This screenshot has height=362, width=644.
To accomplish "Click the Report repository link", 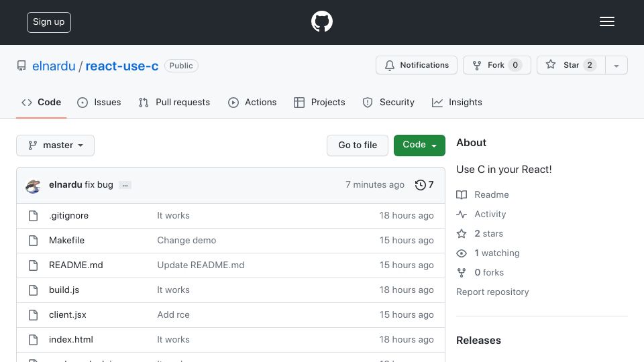I will (492, 292).
